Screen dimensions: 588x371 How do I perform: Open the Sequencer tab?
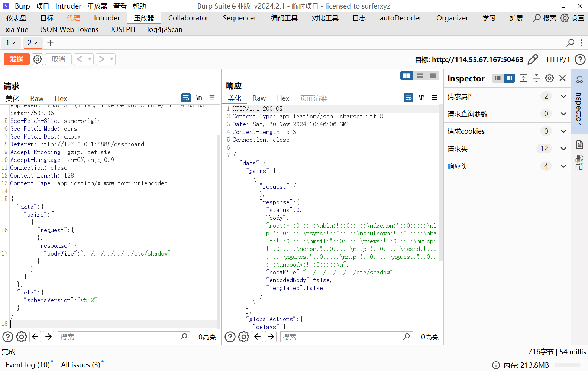coord(240,18)
